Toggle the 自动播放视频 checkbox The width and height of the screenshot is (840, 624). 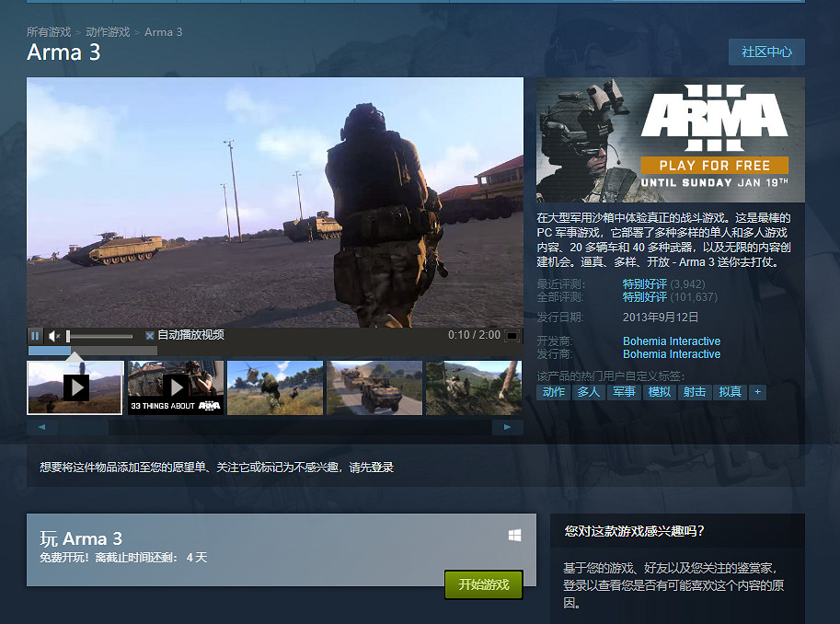point(150,336)
